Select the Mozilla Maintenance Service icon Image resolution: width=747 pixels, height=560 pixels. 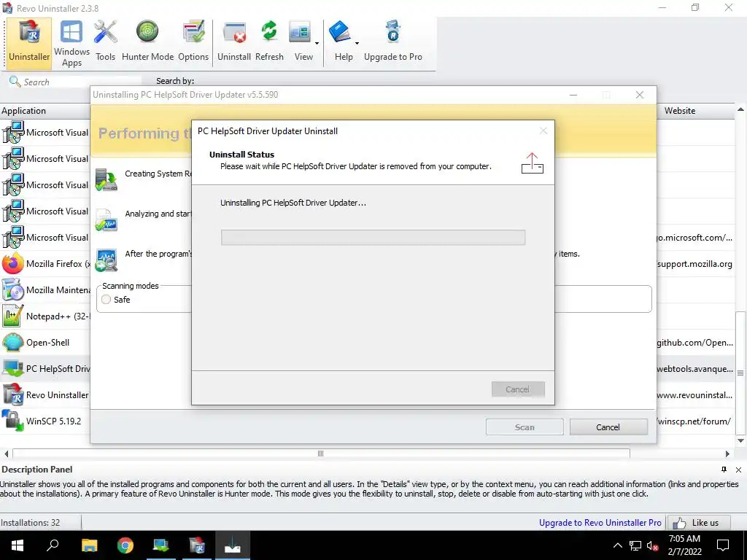pyautogui.click(x=12, y=290)
